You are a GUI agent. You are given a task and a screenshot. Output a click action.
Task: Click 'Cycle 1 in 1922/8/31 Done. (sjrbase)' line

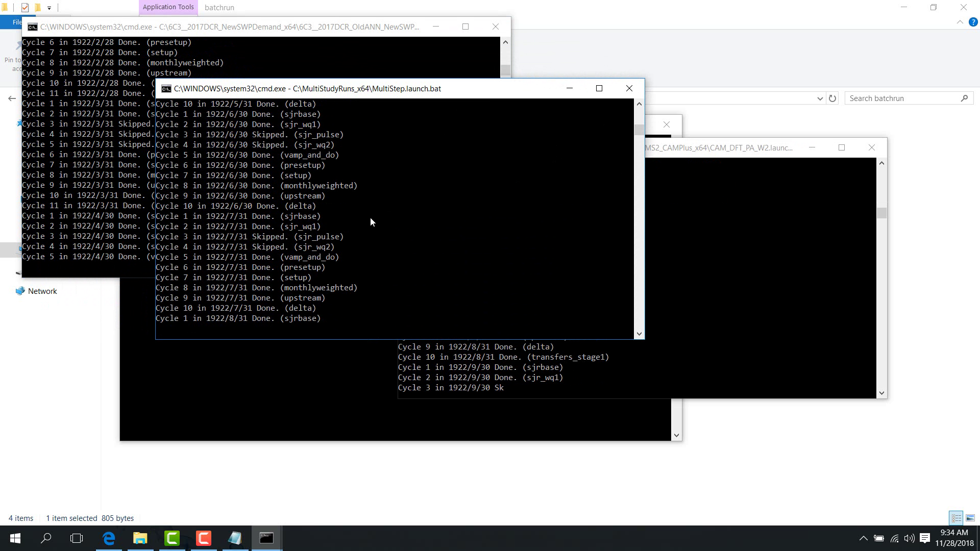pos(238,318)
